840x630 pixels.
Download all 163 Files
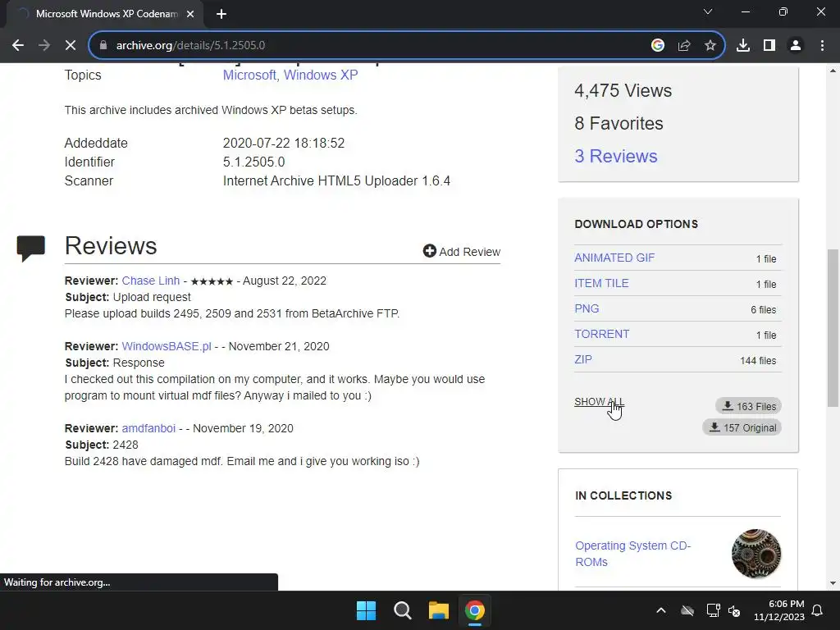[748, 406]
